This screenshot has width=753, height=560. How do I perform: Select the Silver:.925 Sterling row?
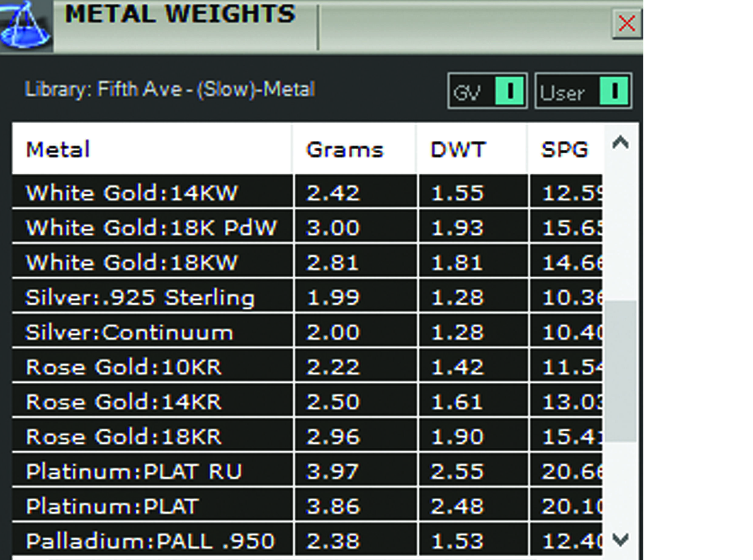point(140,297)
